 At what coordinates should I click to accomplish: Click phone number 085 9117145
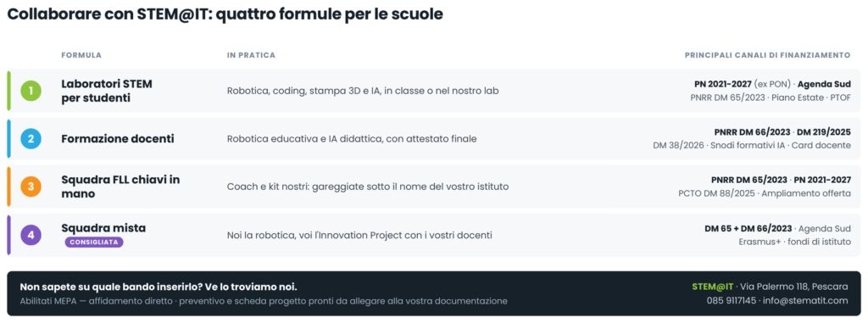pyautogui.click(x=732, y=301)
